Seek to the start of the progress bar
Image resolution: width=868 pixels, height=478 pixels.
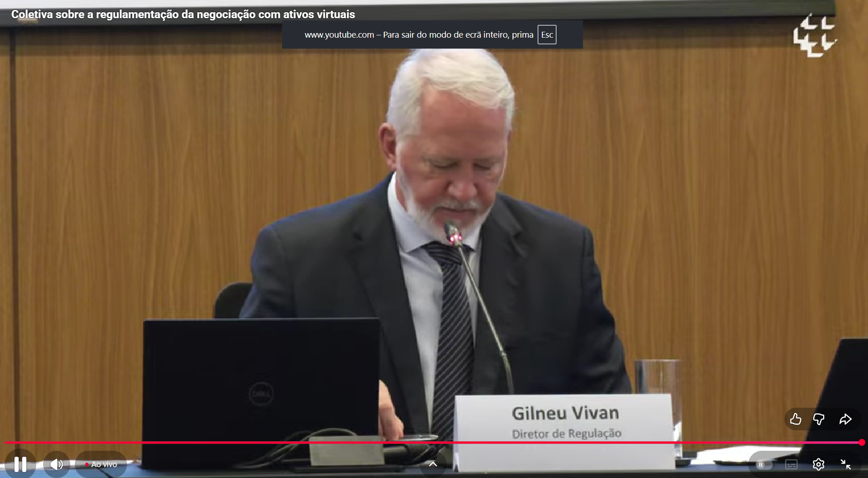pos(6,442)
